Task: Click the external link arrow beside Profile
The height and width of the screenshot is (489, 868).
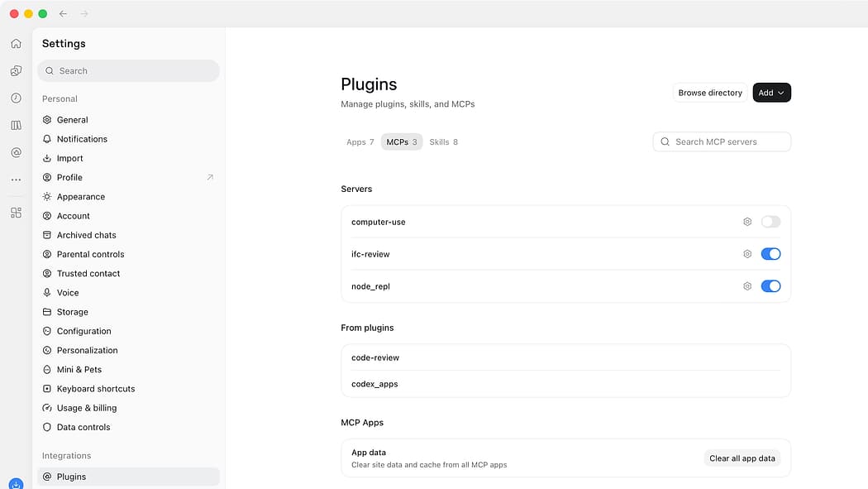Action: click(x=210, y=177)
